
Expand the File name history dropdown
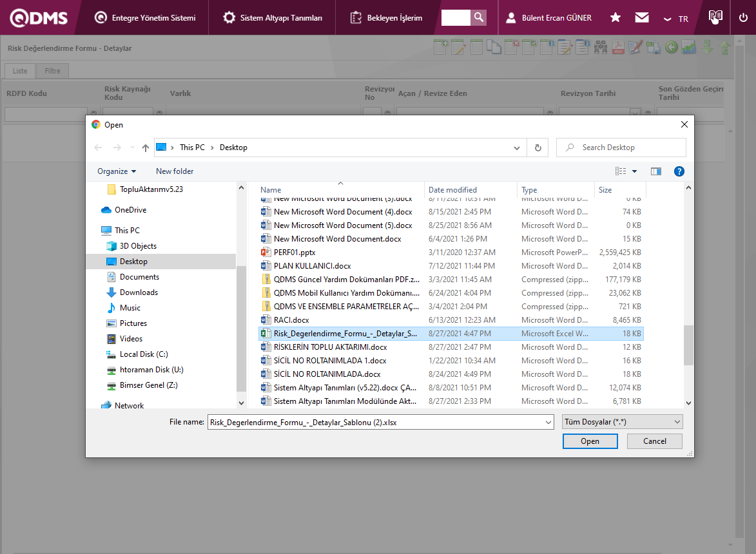click(548, 423)
